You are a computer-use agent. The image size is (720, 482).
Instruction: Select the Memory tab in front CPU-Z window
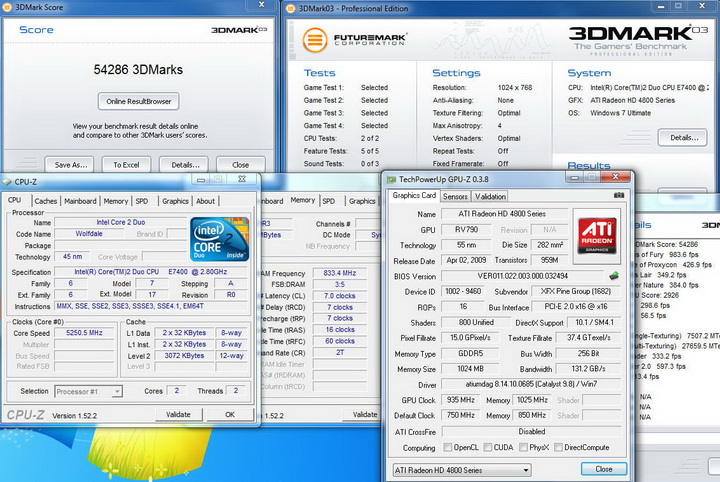point(116,201)
